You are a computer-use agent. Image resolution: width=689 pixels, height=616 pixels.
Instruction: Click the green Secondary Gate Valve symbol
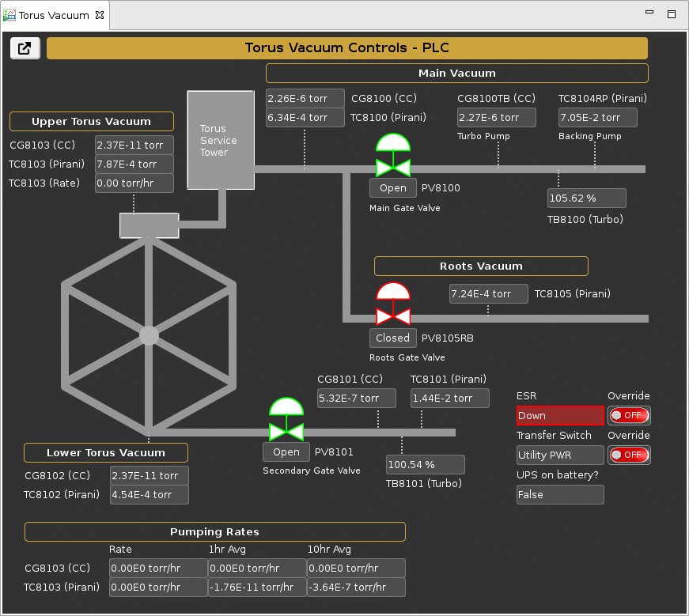286,418
